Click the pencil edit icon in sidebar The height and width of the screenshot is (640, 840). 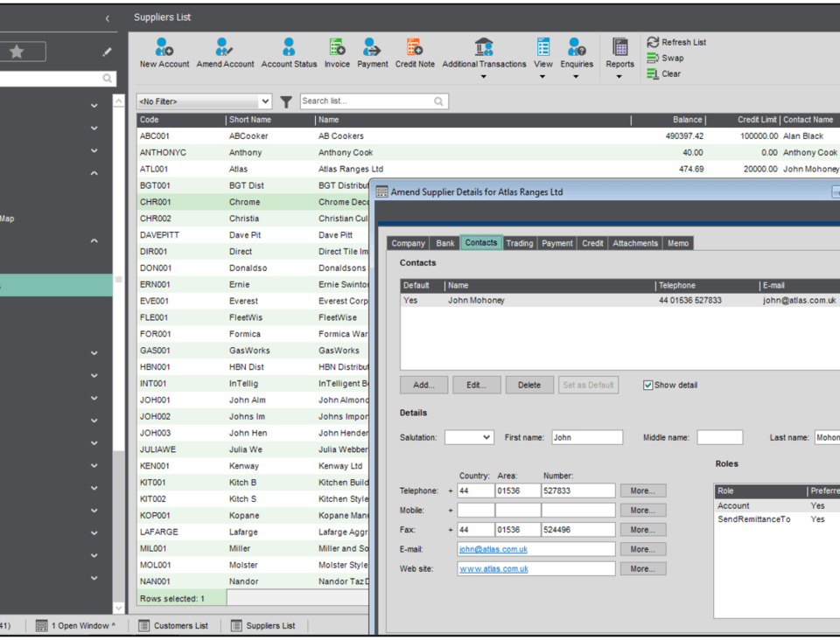[x=107, y=52]
